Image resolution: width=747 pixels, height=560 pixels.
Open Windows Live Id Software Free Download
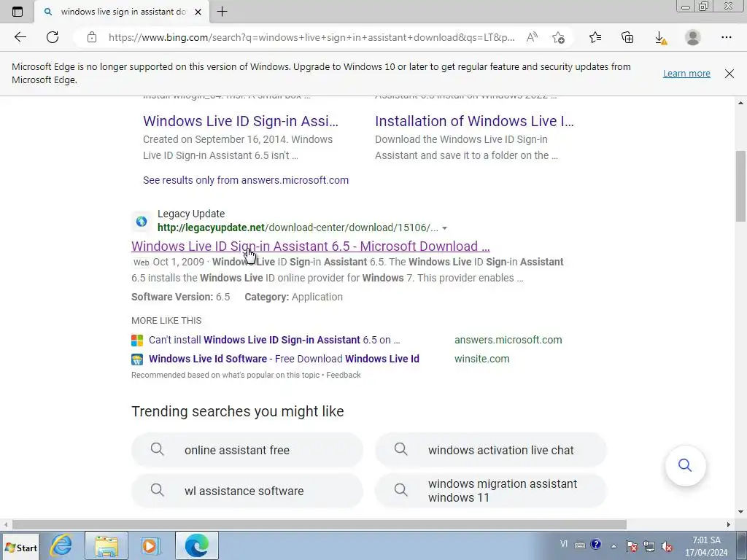[x=284, y=359]
